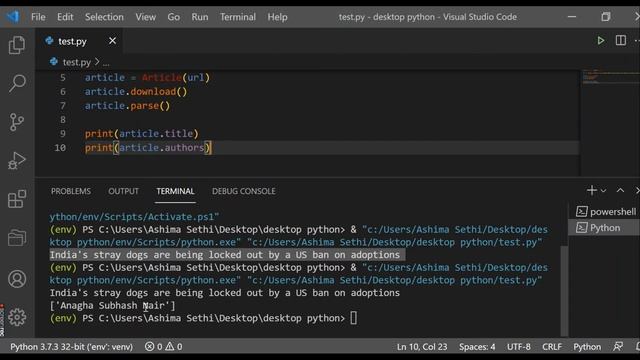This screenshot has width=640, height=360.
Task: Change indentation via Spaces: 4
Action: point(477,347)
